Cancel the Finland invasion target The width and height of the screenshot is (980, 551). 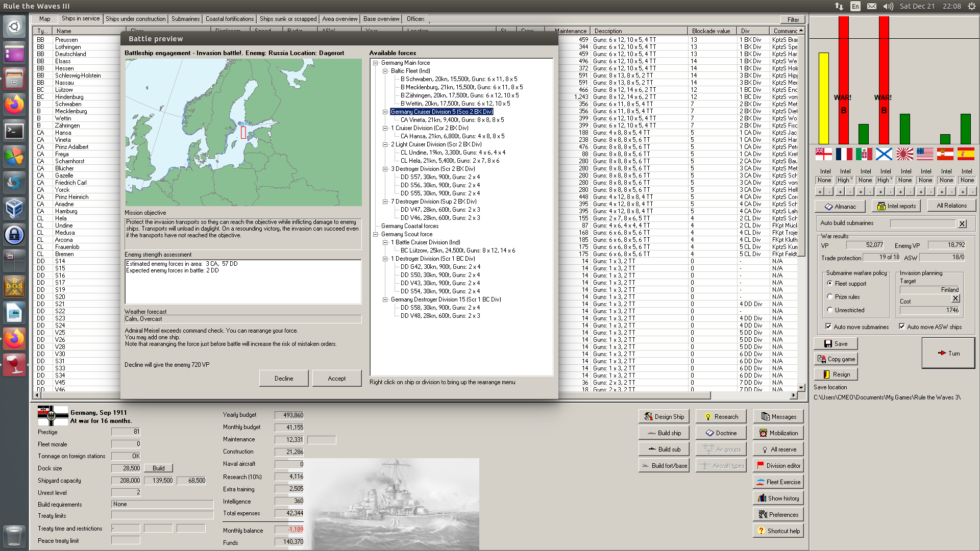point(955,298)
